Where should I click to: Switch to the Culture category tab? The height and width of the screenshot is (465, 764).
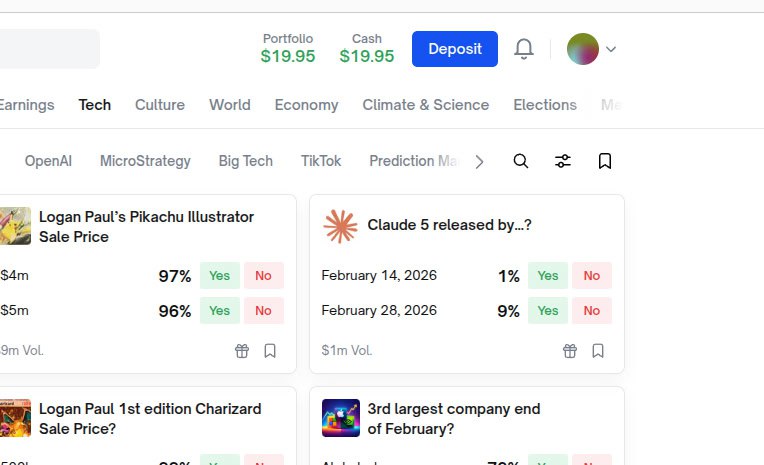pos(160,105)
